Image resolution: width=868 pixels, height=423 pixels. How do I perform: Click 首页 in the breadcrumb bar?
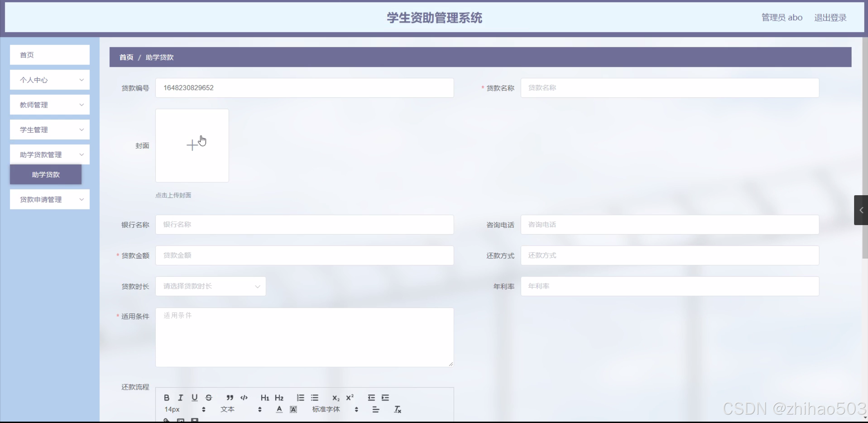click(x=126, y=57)
